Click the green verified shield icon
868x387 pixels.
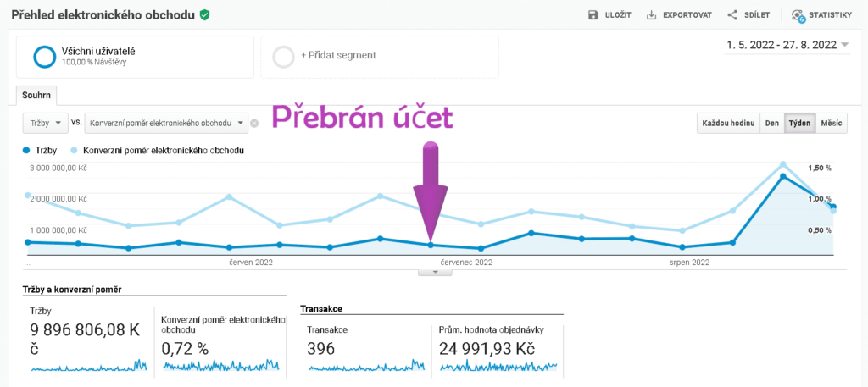pos(204,15)
